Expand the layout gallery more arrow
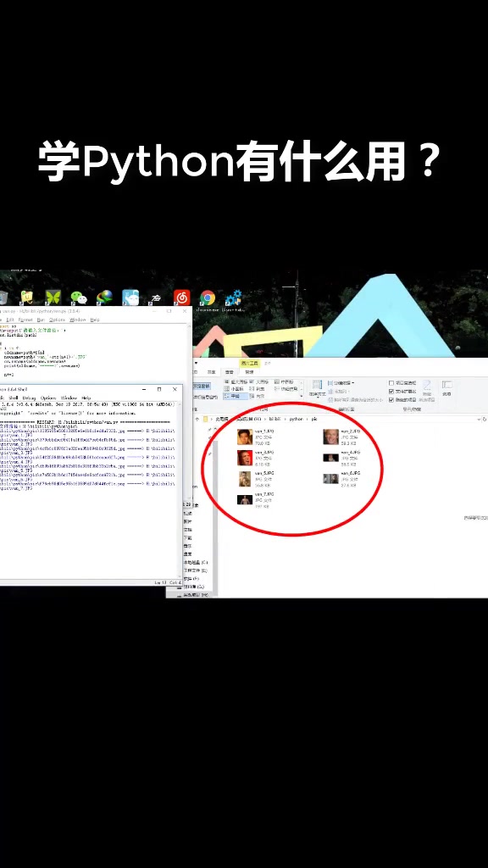 pyautogui.click(x=302, y=396)
